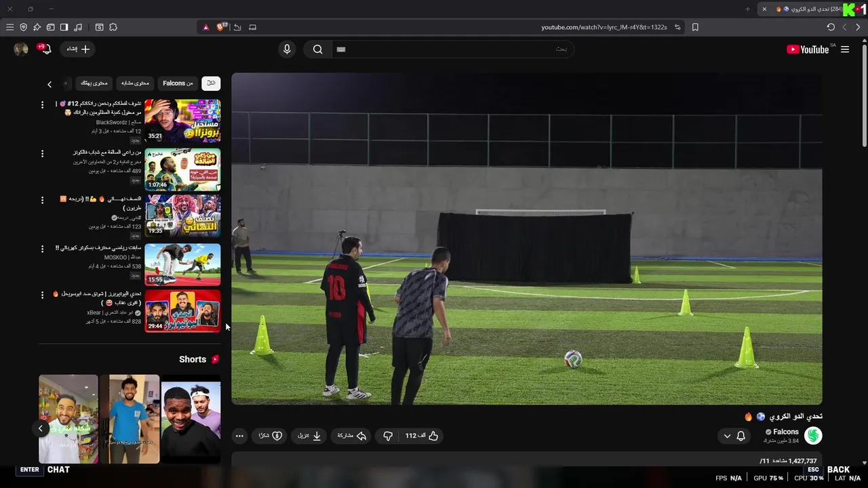
Task: Click the تنزيل download button
Action: click(x=309, y=436)
